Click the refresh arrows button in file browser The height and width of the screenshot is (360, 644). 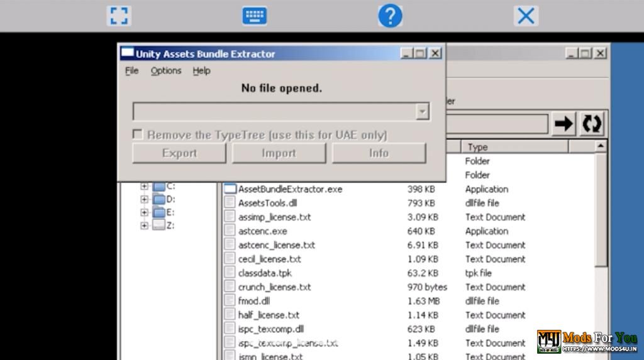[x=591, y=124]
